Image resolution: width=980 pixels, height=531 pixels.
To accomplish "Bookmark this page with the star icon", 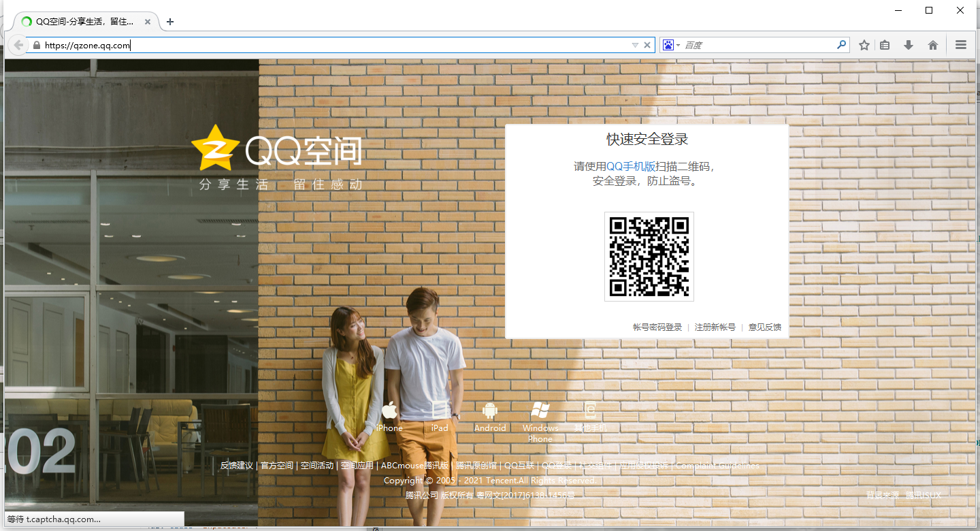I will [864, 44].
